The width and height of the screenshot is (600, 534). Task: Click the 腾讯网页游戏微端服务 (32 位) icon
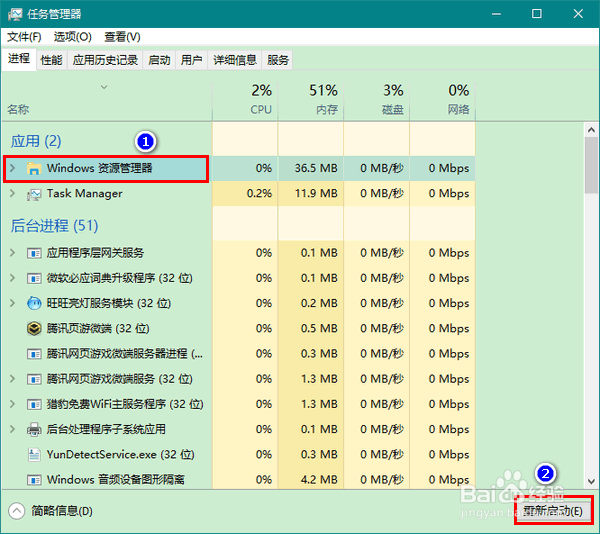[x=34, y=379]
